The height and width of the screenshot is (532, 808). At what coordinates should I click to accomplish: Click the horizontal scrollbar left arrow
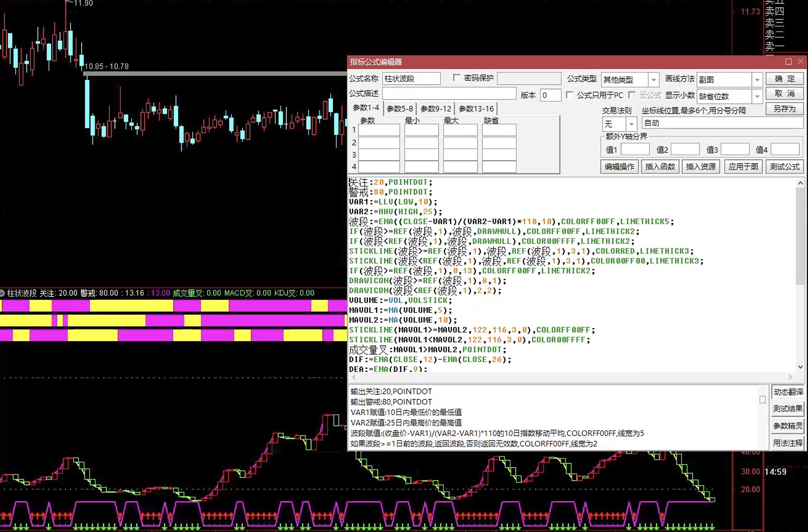click(353, 377)
